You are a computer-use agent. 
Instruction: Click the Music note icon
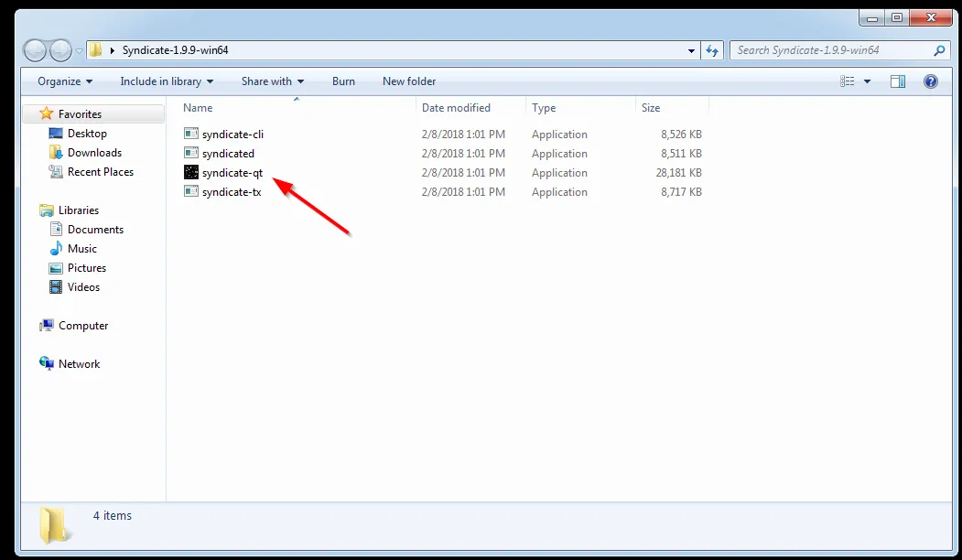tap(56, 248)
